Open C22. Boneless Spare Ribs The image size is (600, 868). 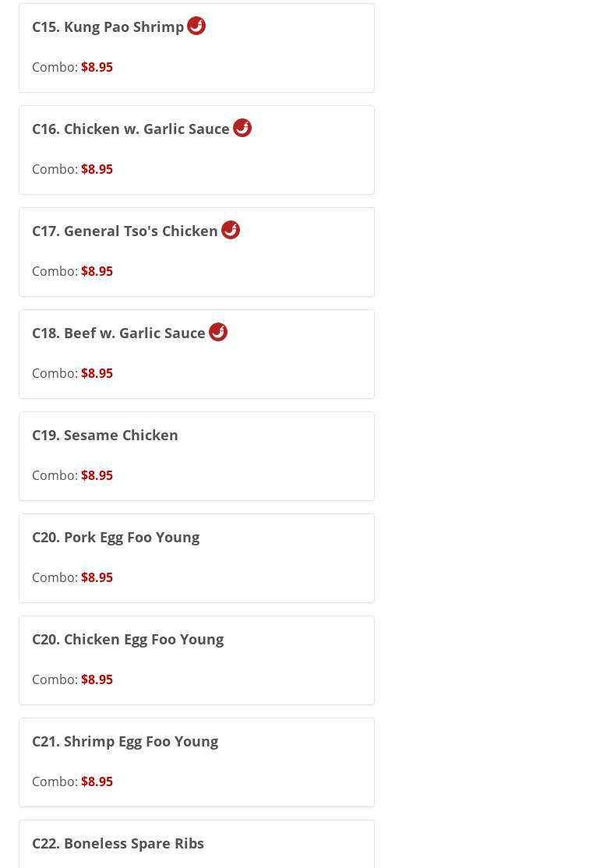pos(118,844)
